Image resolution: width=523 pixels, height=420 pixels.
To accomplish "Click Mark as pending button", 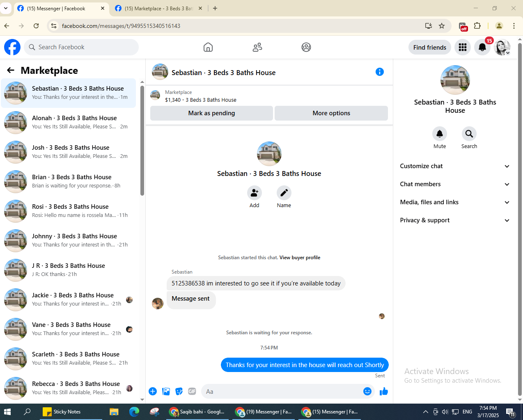I will point(211,113).
